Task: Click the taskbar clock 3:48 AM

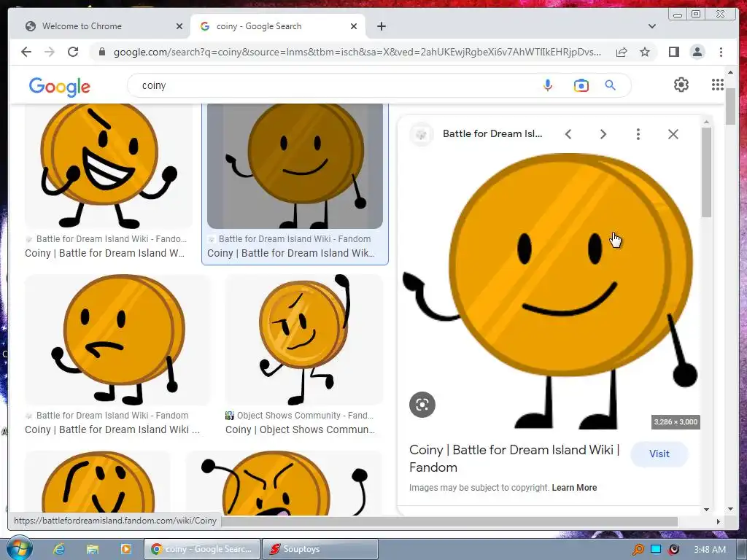Action: [710, 550]
